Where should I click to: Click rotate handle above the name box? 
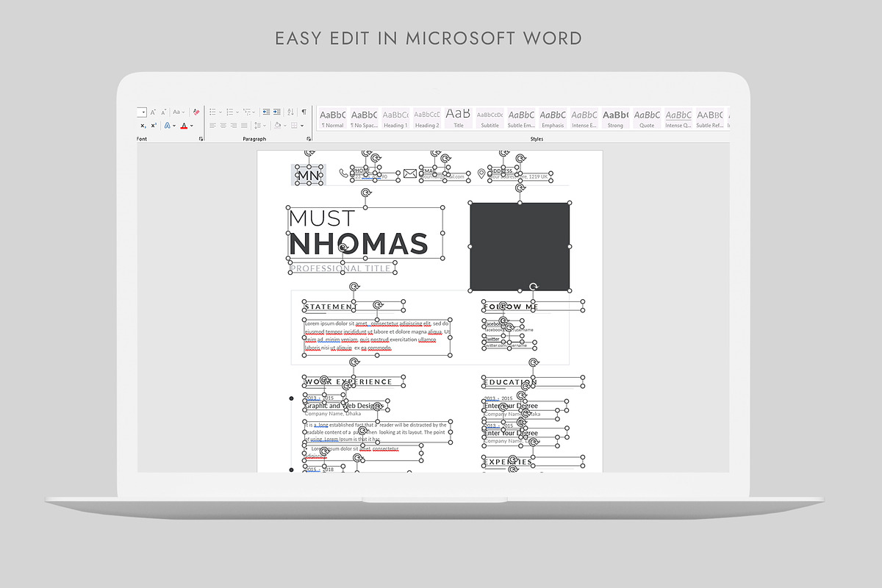(x=365, y=193)
